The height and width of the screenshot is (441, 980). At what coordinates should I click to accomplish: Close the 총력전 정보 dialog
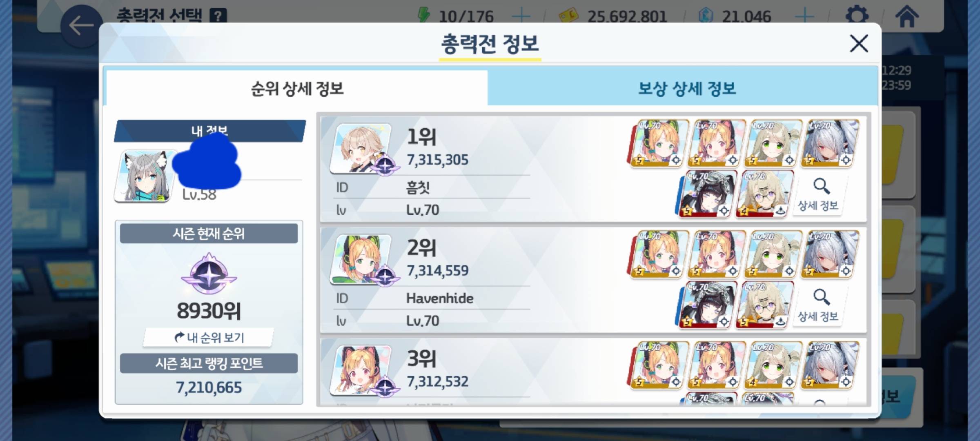[859, 43]
